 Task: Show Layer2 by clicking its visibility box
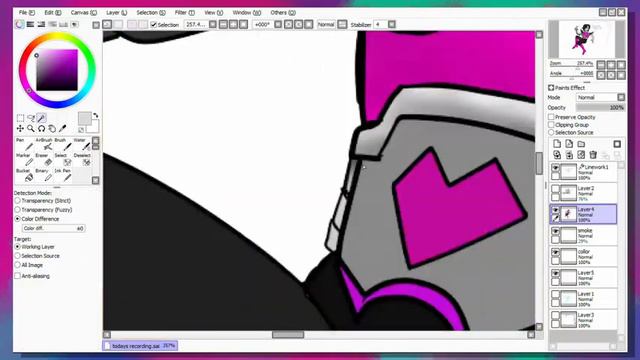555,189
